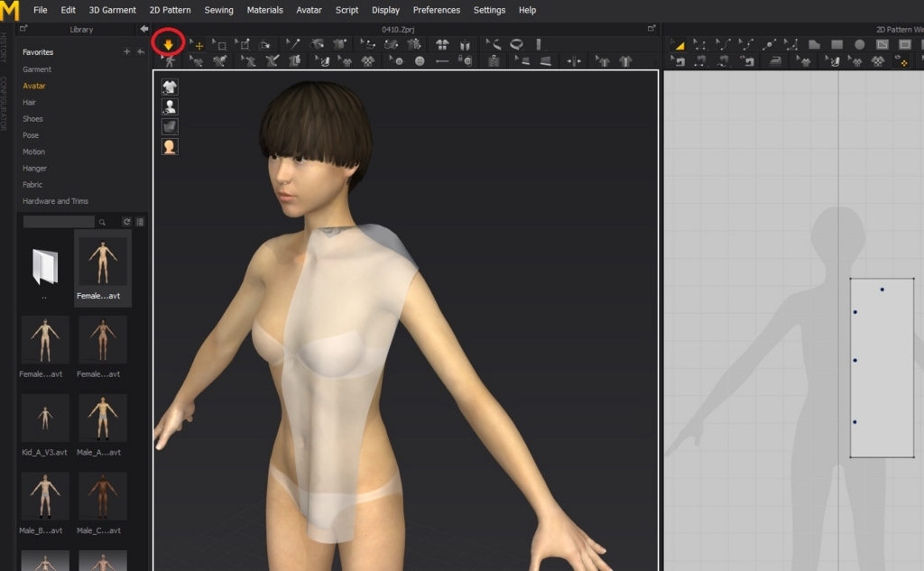Select the Edit Sewing tool in 2D toolbar
The height and width of the screenshot is (571, 924).
(x=678, y=60)
